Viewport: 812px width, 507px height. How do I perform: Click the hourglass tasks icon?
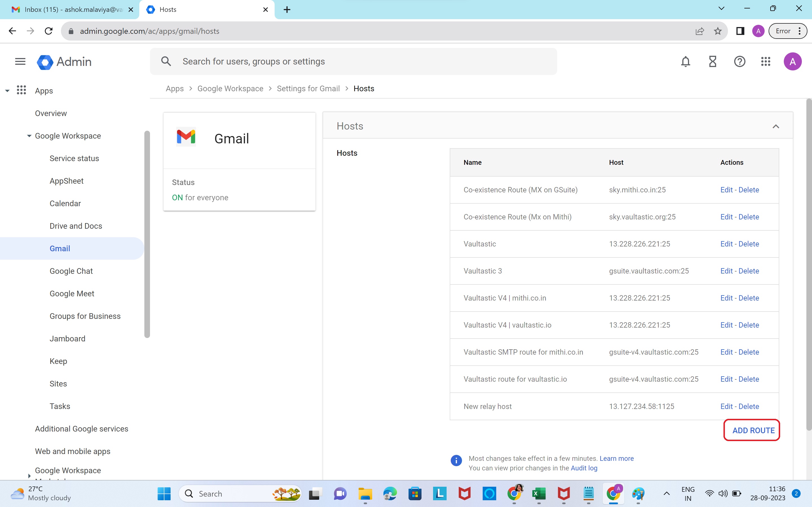[x=712, y=61]
